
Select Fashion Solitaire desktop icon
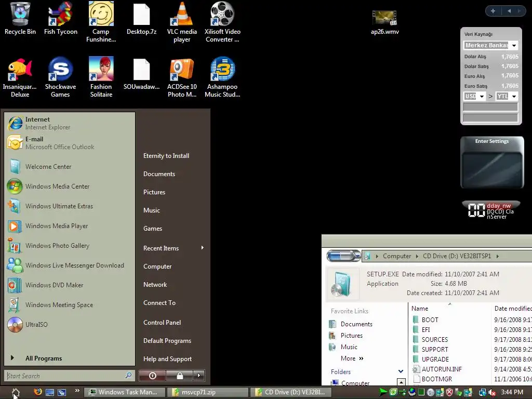click(101, 77)
